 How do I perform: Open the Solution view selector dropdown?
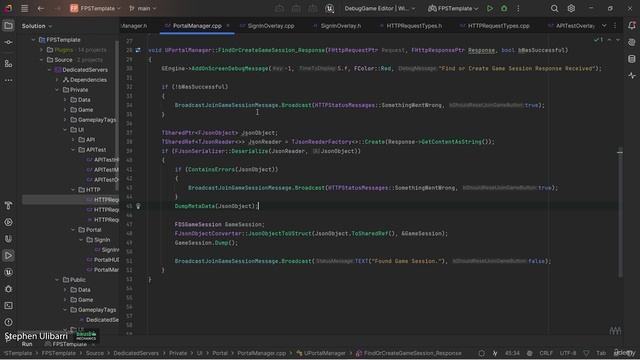[x=37, y=26]
